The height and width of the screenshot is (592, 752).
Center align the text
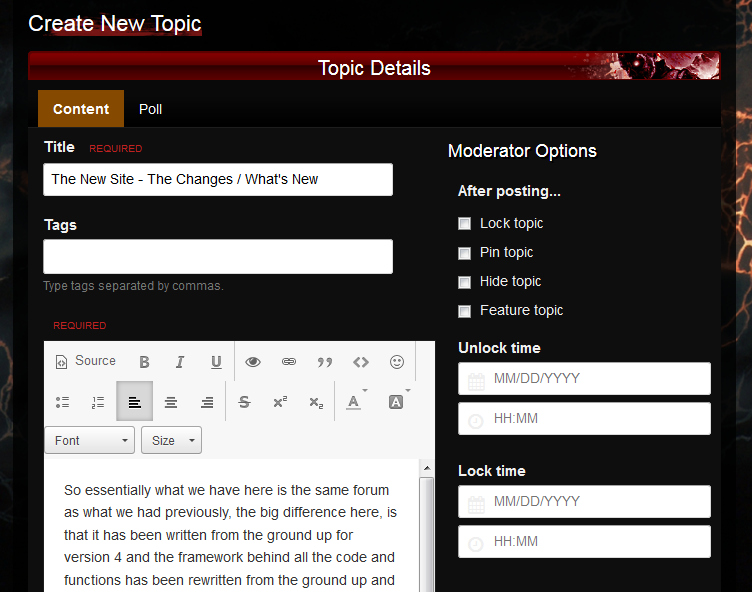coord(171,402)
